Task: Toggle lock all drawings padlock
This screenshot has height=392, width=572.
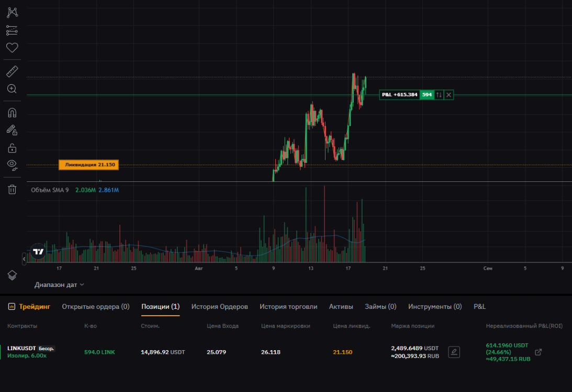Action: pos(12,148)
